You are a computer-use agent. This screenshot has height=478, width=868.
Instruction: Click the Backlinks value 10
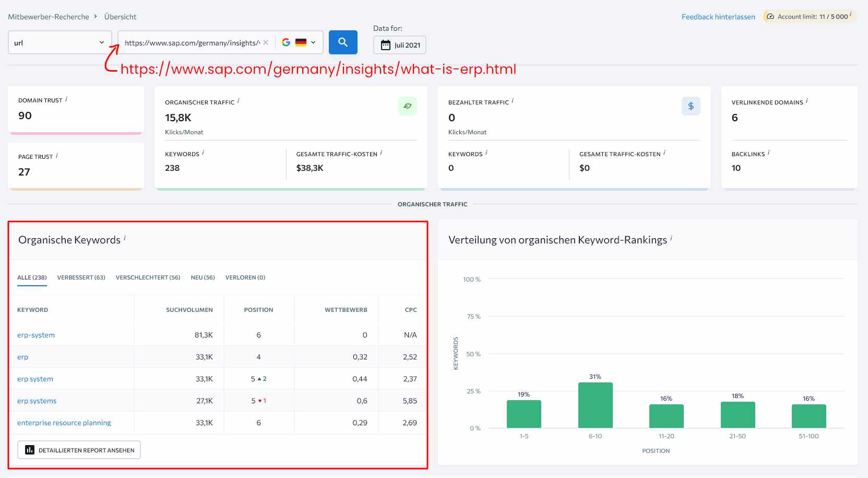pos(736,168)
